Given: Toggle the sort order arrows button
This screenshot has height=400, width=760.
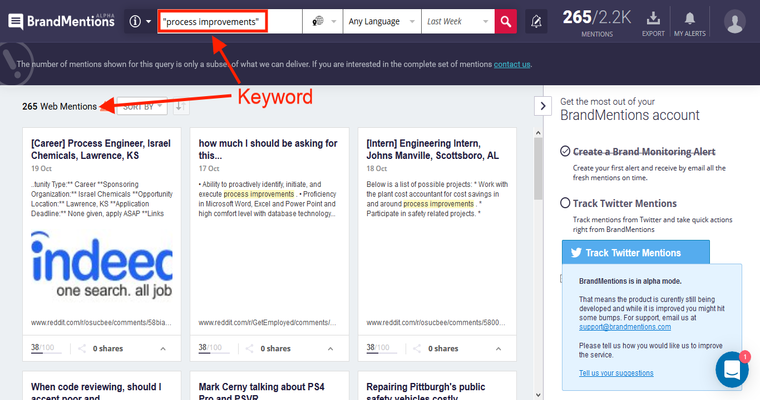Looking at the screenshot, I should click(x=180, y=107).
